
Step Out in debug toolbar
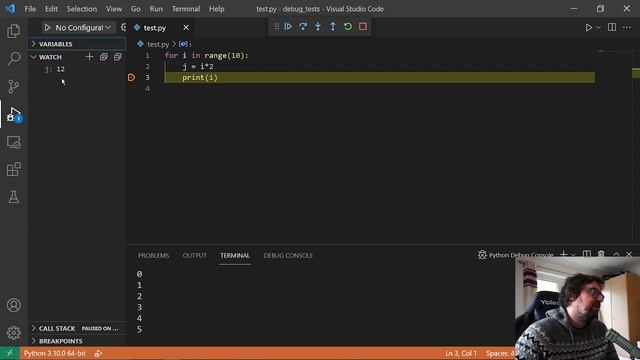click(333, 27)
